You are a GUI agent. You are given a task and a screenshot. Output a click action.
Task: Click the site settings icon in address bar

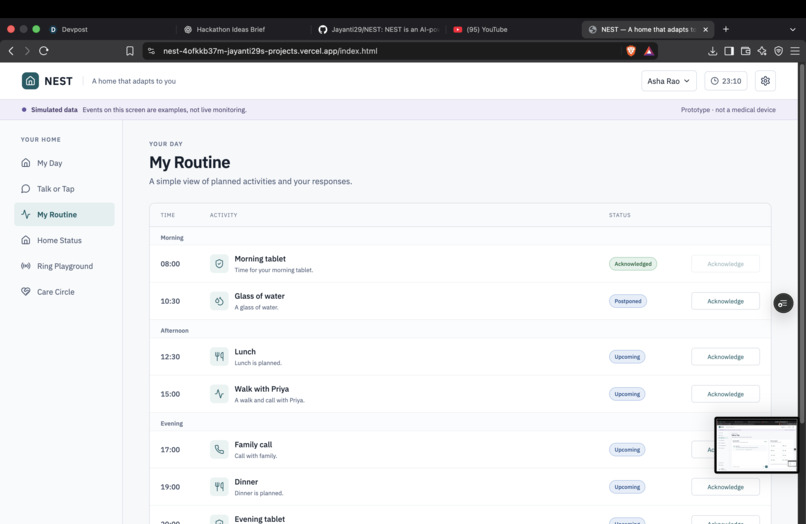tap(151, 51)
